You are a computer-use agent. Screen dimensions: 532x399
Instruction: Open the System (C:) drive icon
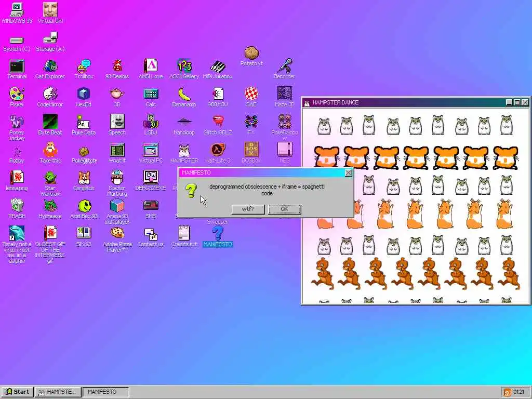[x=16, y=44]
